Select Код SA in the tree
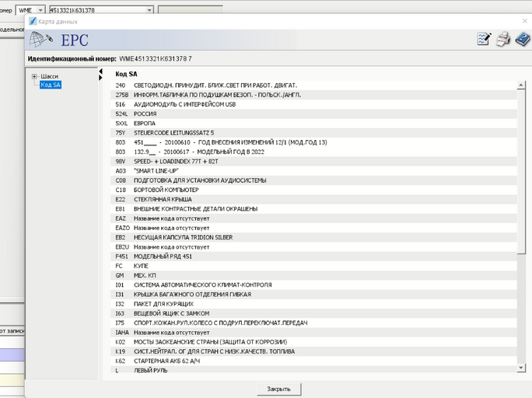 tap(51, 85)
